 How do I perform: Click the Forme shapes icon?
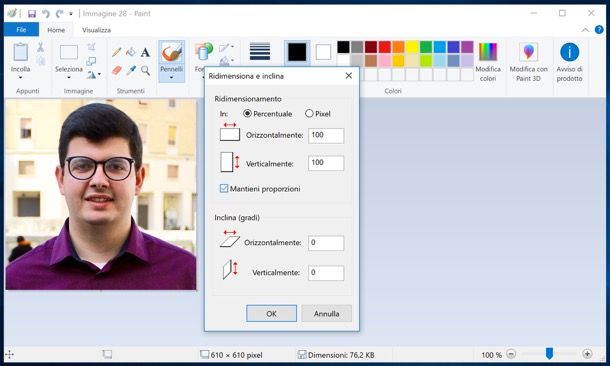tap(204, 52)
